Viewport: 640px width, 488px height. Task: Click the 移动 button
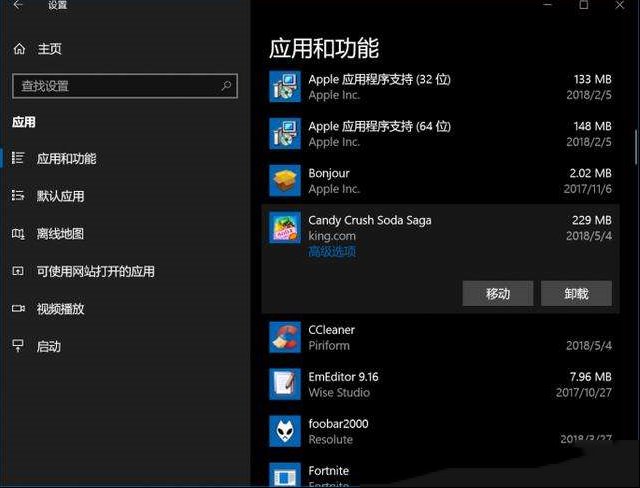click(498, 293)
